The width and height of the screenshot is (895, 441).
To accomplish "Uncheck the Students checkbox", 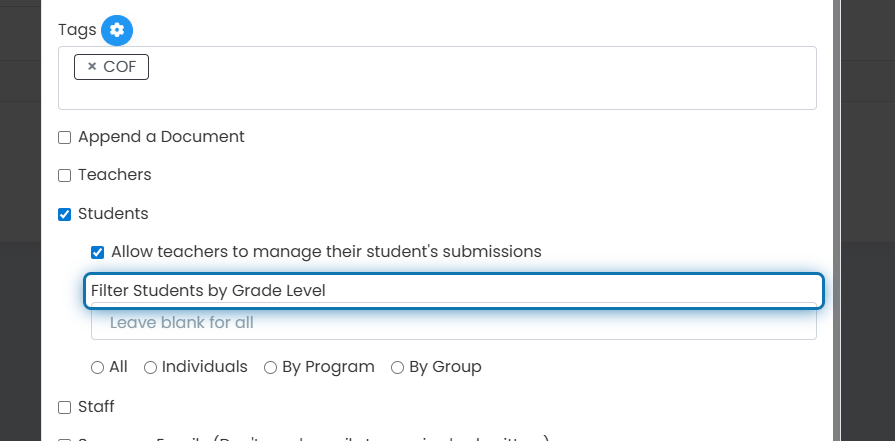I will tap(64, 215).
